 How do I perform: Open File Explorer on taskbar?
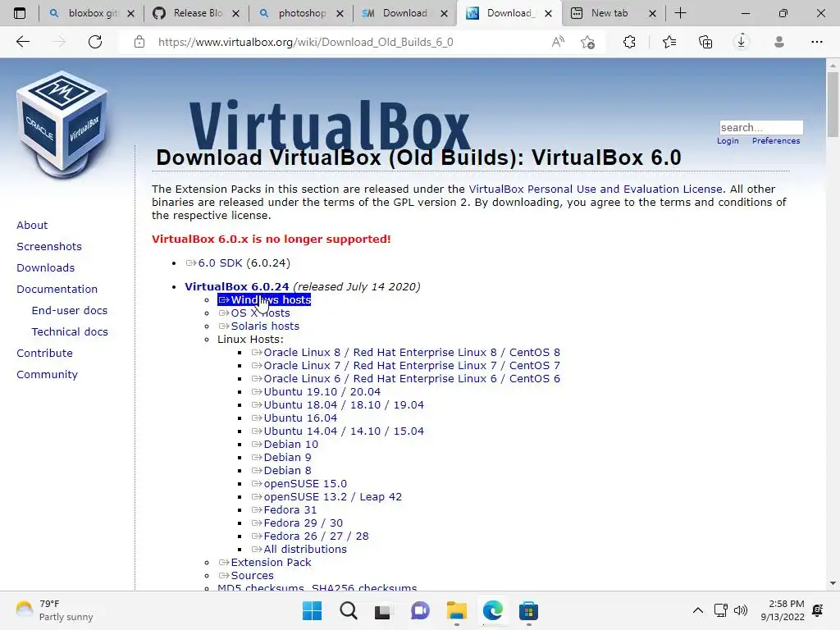coord(456,610)
